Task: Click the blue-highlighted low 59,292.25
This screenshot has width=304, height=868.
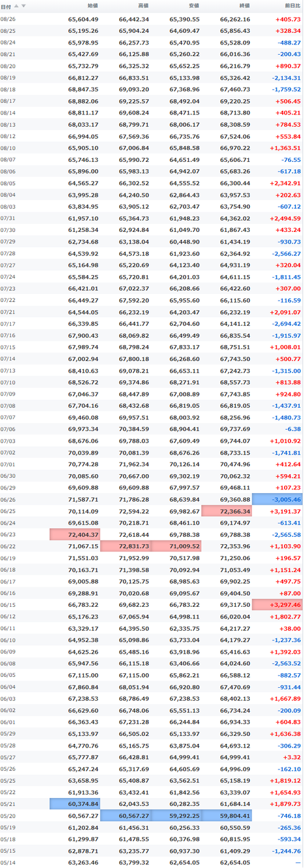Action: (x=176, y=816)
